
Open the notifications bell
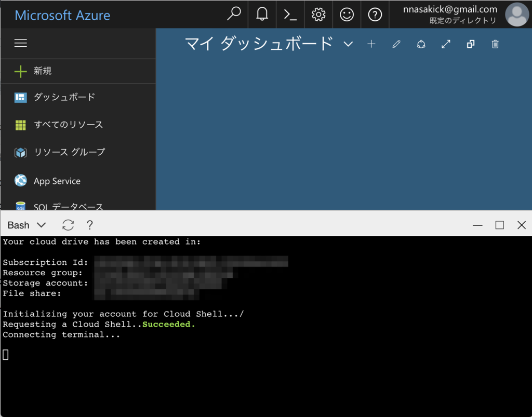pos(262,14)
